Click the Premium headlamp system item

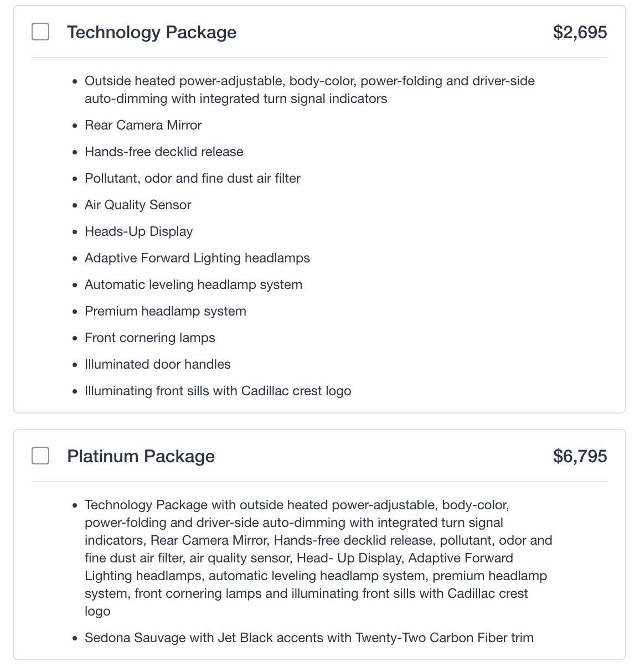pos(166,311)
